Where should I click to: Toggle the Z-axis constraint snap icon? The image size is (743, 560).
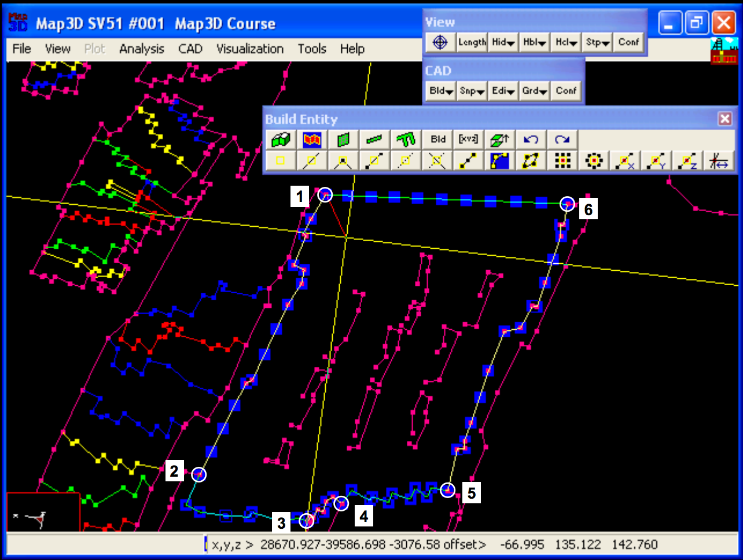pyautogui.click(x=688, y=160)
